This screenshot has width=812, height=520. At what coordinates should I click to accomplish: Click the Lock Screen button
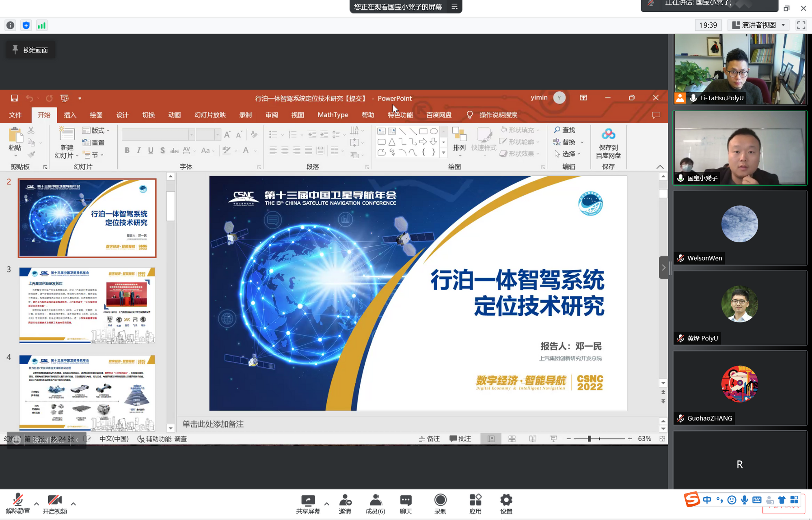tap(30, 50)
